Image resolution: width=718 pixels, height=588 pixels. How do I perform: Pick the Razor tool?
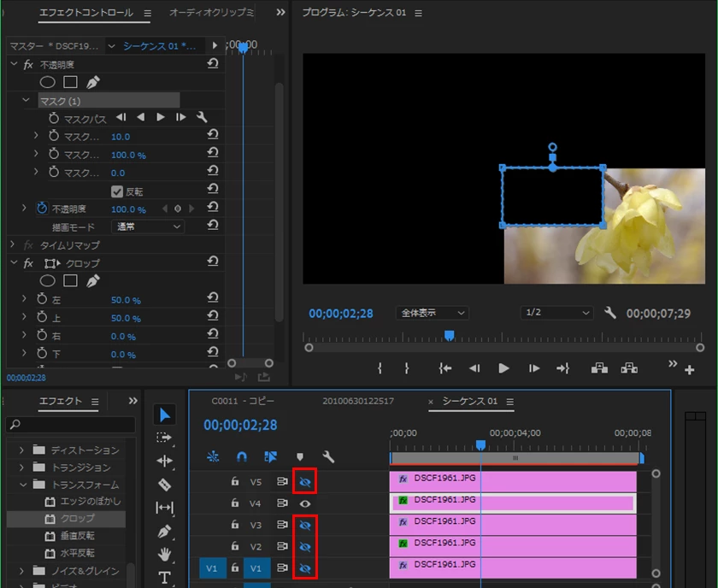pos(164,485)
